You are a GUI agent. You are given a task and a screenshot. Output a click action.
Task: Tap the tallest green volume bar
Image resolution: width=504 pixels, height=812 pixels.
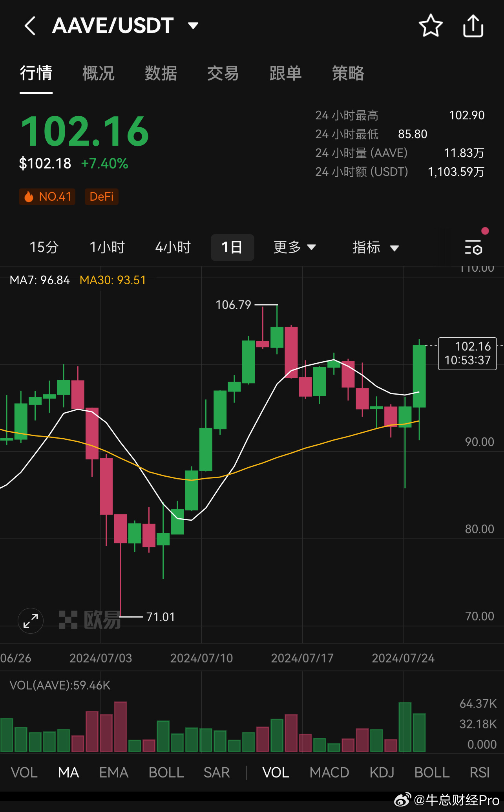point(405,727)
